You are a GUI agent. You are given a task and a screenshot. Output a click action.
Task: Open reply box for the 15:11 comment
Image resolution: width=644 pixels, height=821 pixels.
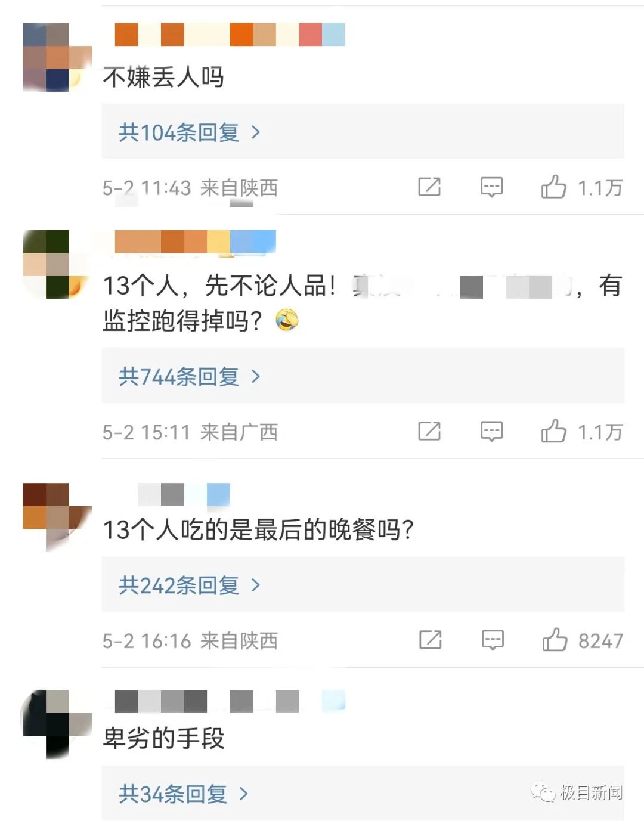tap(492, 431)
